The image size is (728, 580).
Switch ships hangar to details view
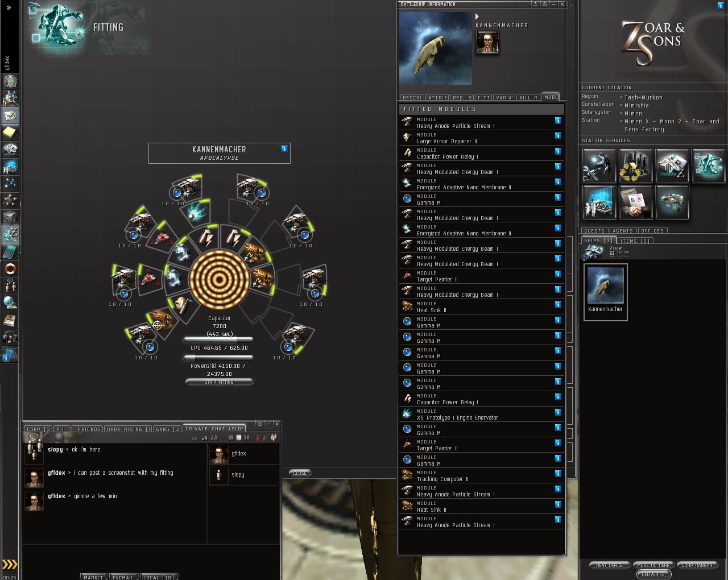click(619, 254)
